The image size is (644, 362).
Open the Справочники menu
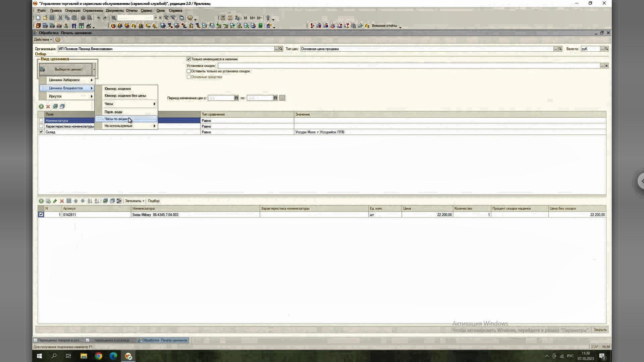[93, 11]
